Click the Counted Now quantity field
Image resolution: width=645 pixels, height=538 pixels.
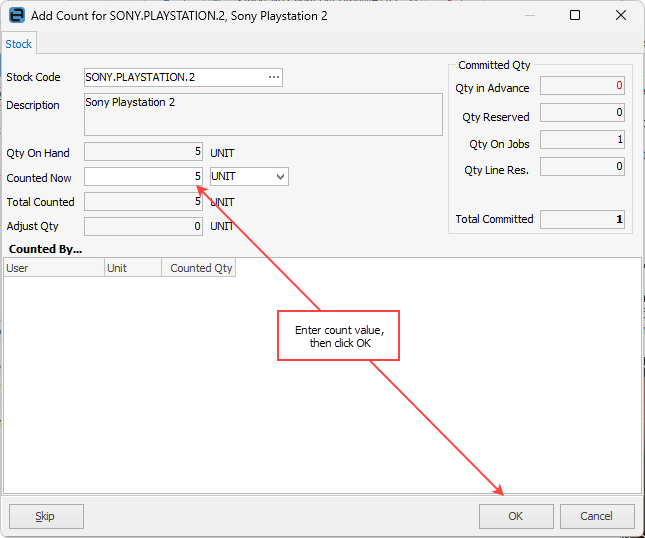click(143, 176)
